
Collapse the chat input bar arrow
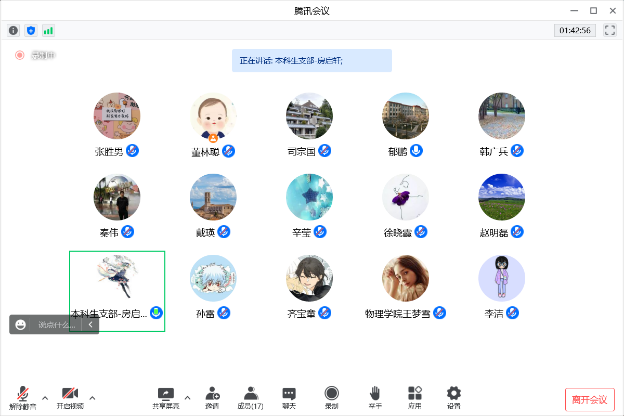pyautogui.click(x=90, y=324)
